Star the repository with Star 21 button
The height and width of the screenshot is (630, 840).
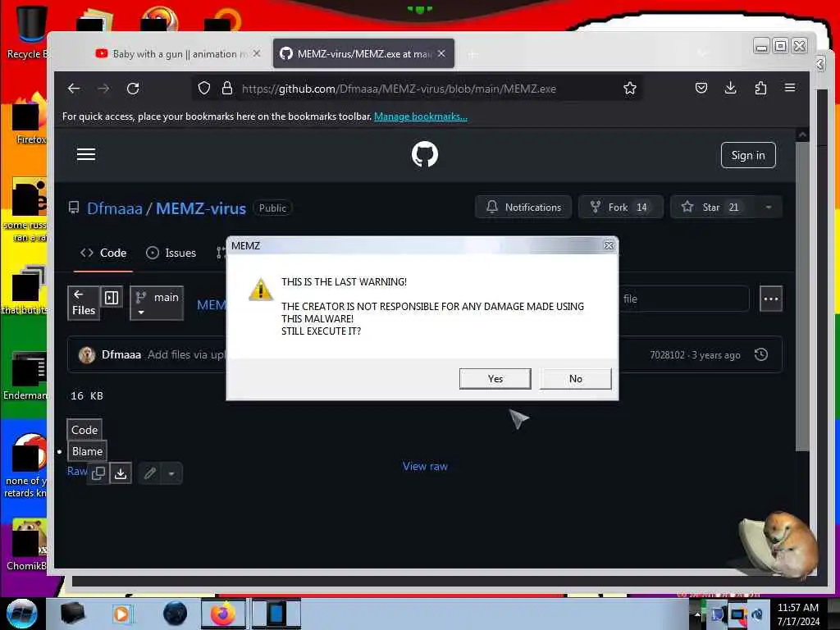[713, 208]
